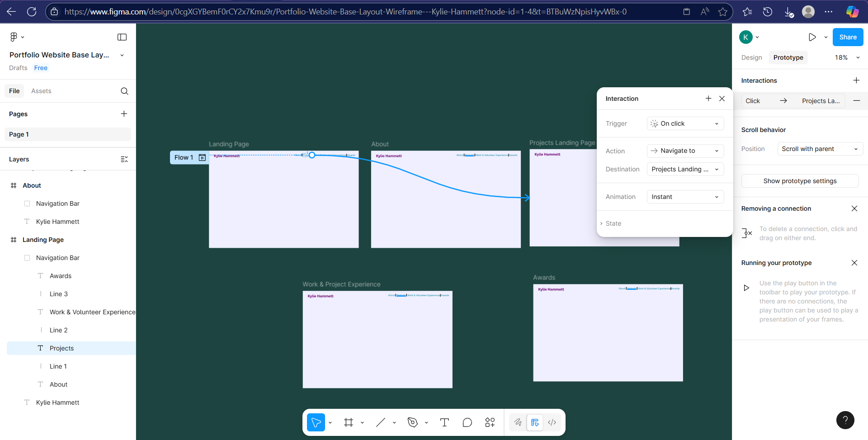Click the Flow 1 starting point play icon
The image size is (868, 440).
click(x=203, y=157)
